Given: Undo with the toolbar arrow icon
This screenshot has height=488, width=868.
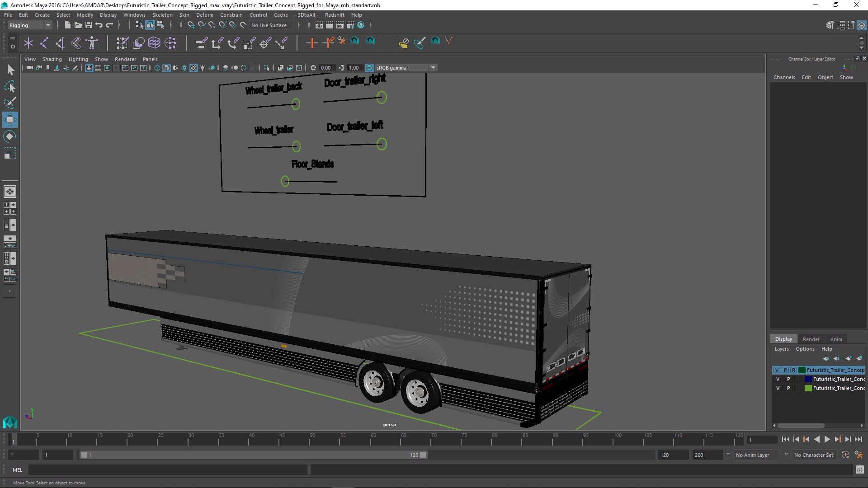Looking at the screenshot, I should click(99, 25).
